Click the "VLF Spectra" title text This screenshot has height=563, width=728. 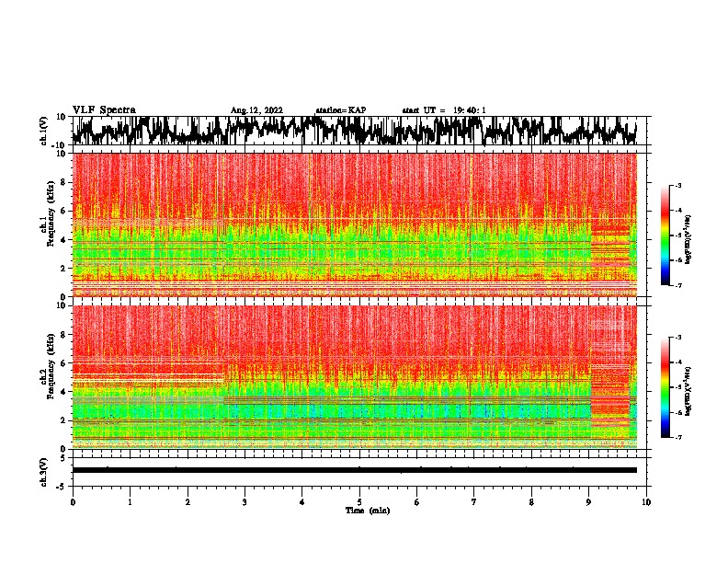tap(104, 110)
